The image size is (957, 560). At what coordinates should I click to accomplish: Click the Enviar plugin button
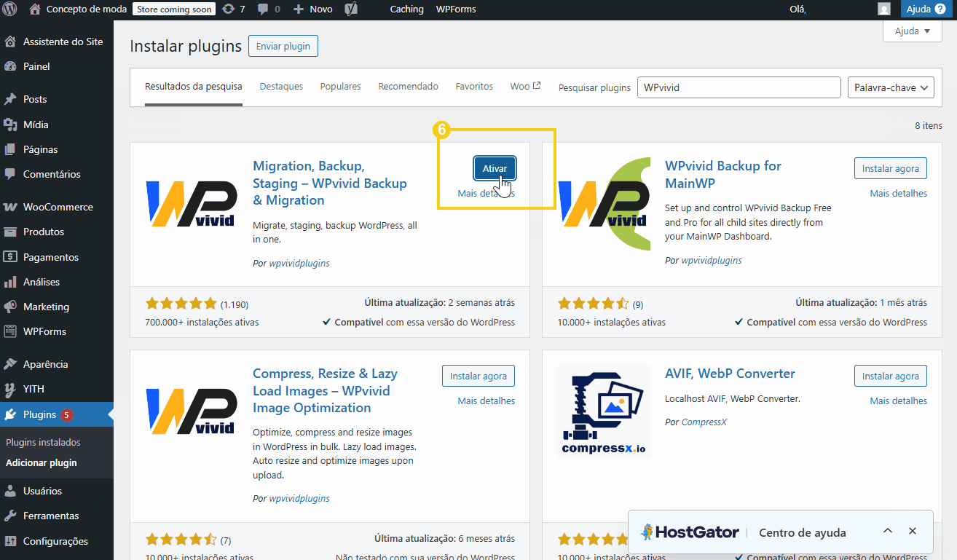click(x=283, y=46)
